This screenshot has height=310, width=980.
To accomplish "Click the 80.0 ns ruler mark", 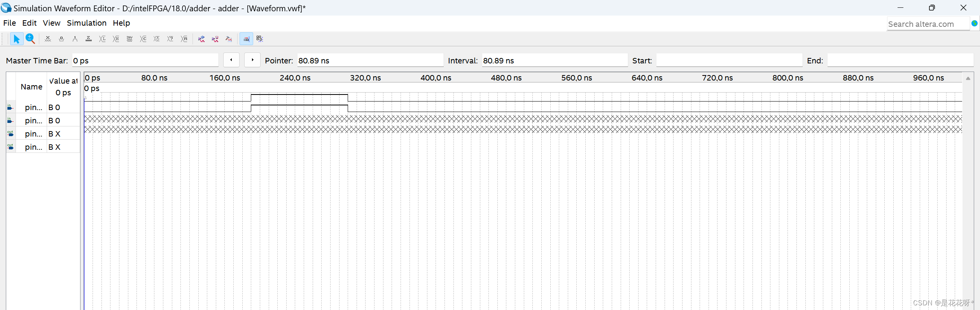I will pyautogui.click(x=154, y=78).
